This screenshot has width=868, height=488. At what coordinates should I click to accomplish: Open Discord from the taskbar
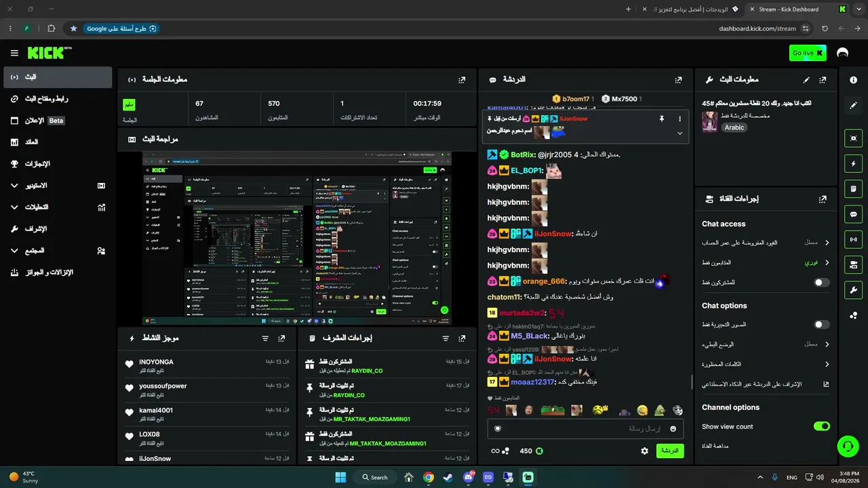[x=468, y=477]
